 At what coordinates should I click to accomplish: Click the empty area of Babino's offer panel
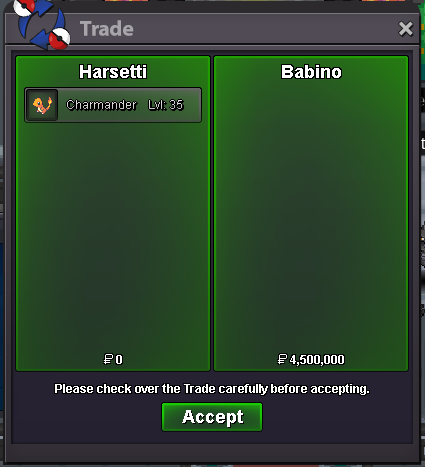click(x=311, y=217)
